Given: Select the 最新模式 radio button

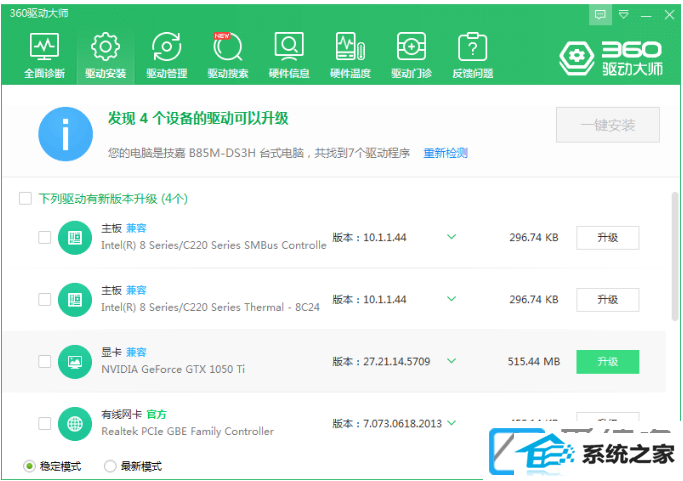Looking at the screenshot, I should 110,466.
